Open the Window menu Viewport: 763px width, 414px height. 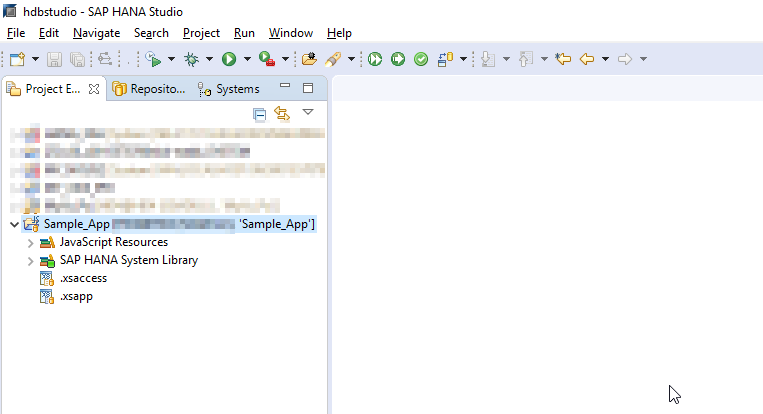(291, 33)
